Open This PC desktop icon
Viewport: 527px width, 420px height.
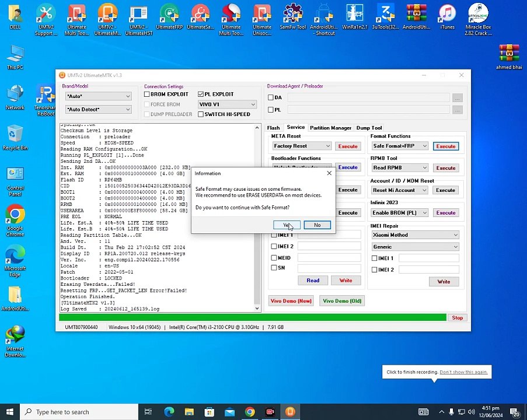[x=15, y=57]
